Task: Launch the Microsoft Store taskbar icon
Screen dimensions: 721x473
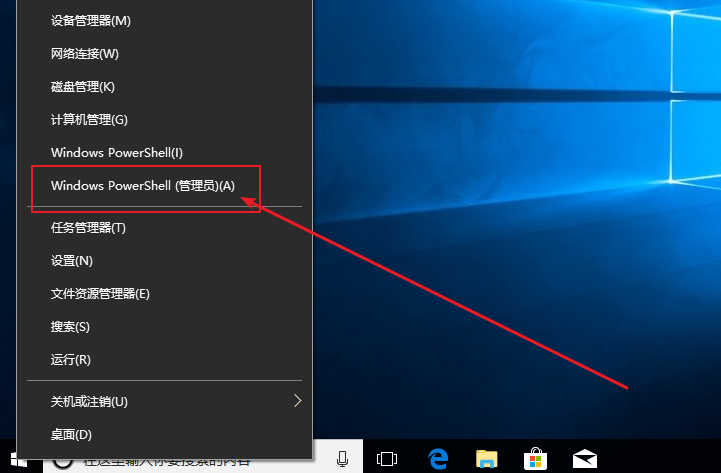Action: [x=535, y=459]
